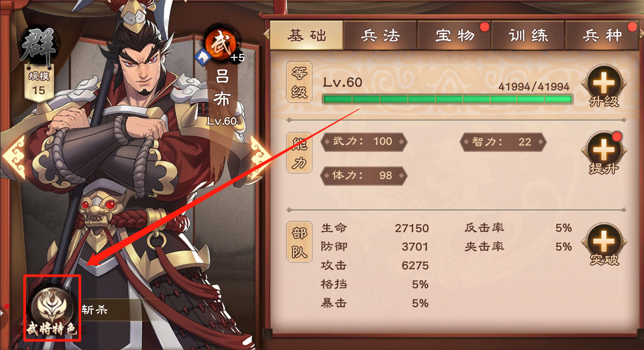The width and height of the screenshot is (644, 350).
Task: Open the 武将特色 skill icon
Action: click(52, 308)
